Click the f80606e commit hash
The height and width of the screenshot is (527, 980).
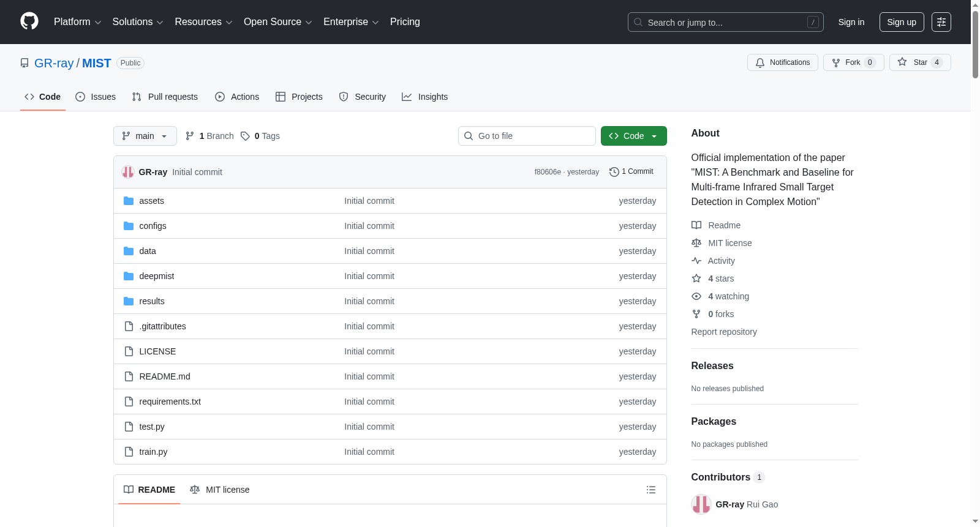[x=548, y=172]
